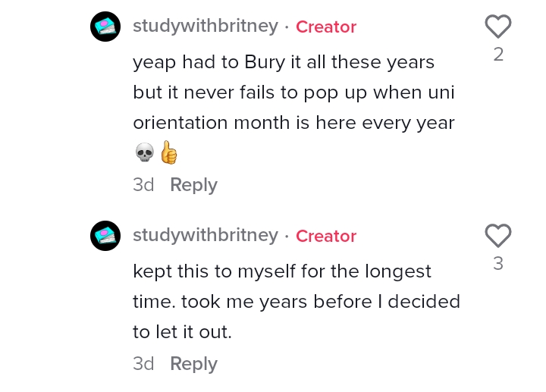Viewport: 546px width, 392px height.
Task: Select the line 'orientation month is here every year'
Action: point(293,124)
